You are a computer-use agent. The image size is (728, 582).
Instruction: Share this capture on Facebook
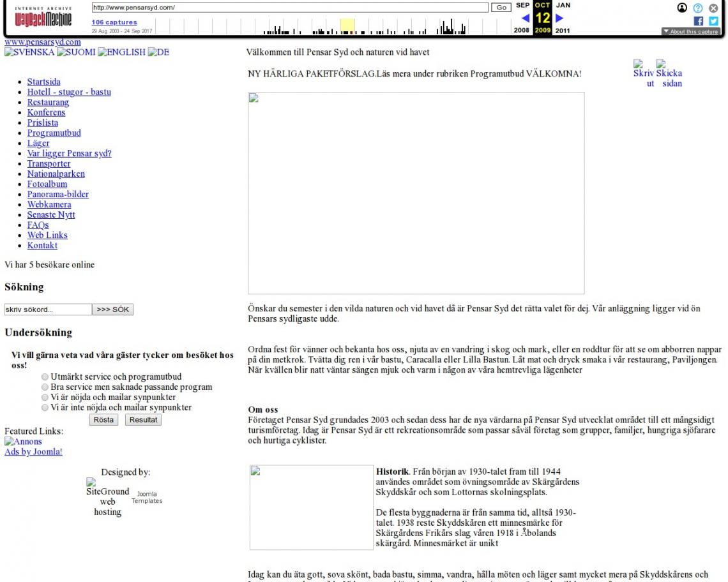pos(698,21)
